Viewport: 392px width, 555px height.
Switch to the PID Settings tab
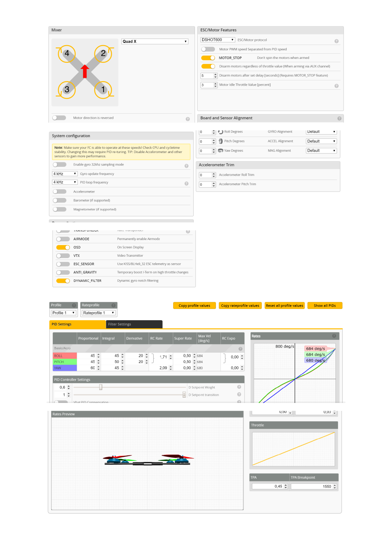tap(77, 324)
